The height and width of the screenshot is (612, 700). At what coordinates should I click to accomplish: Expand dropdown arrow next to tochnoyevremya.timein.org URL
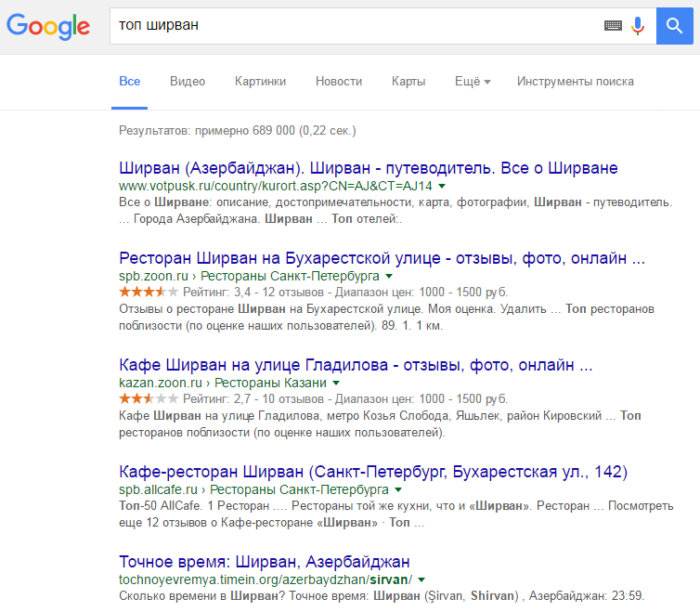tap(421, 579)
